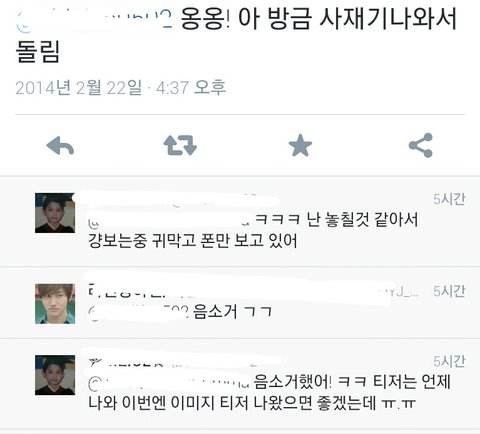Open the first reply's profile avatar
480x434 pixels.
55,213
